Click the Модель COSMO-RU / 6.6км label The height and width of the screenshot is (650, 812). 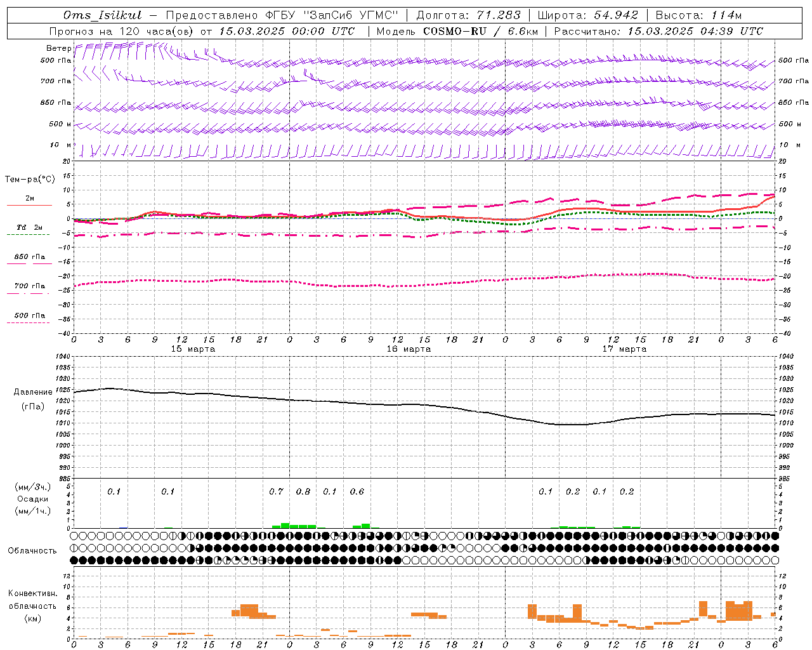(457, 31)
